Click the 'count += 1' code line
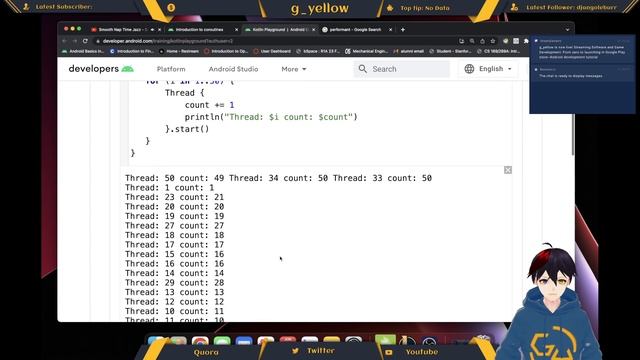The width and height of the screenshot is (640, 360). pos(209,105)
